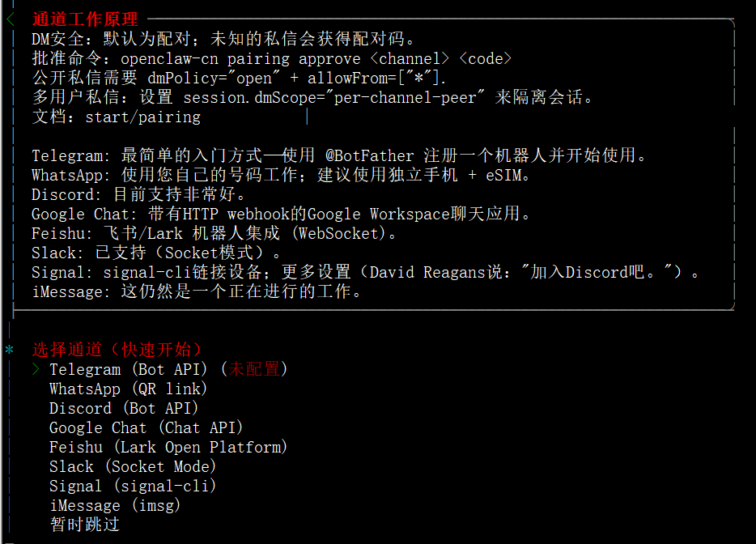Select the Google Chat (Chat API) entry
This screenshot has height=544, width=756.
146,427
